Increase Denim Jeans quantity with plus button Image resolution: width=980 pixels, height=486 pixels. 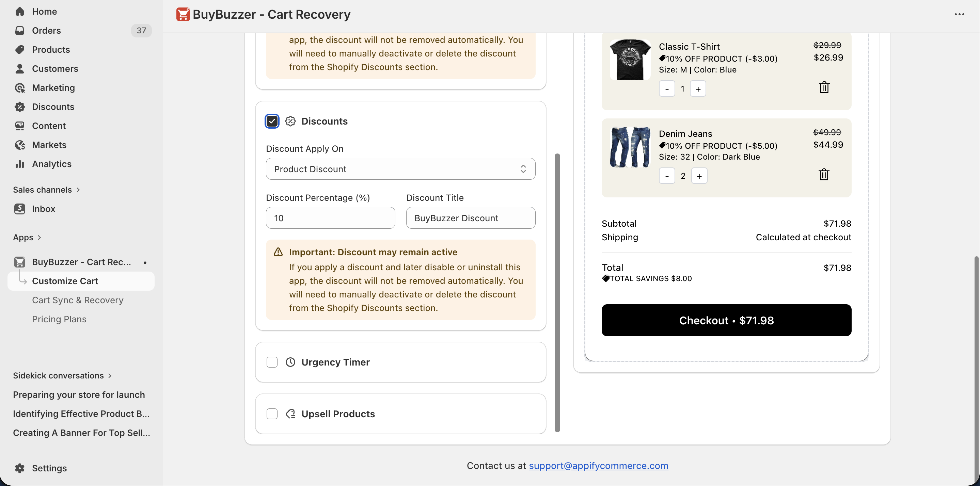[x=699, y=176]
